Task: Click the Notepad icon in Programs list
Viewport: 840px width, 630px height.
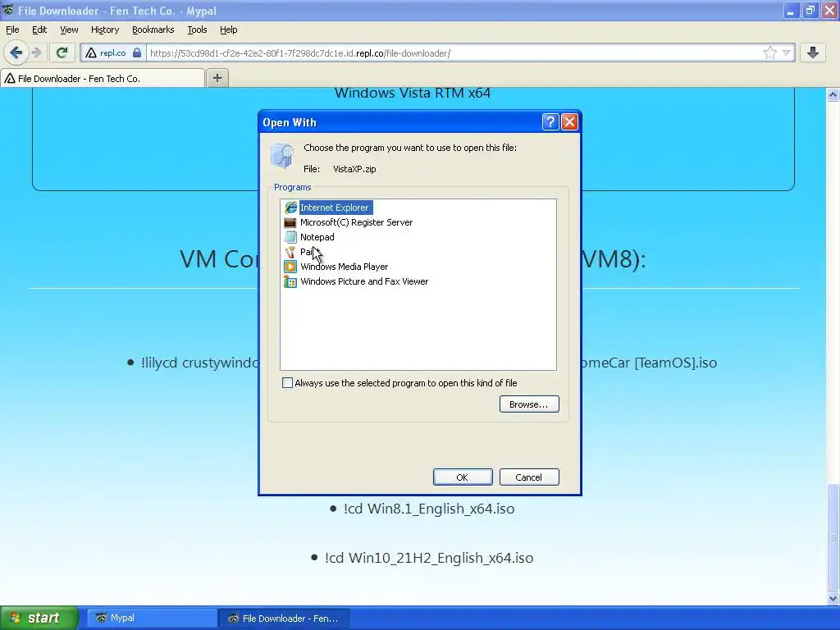Action: tap(290, 237)
